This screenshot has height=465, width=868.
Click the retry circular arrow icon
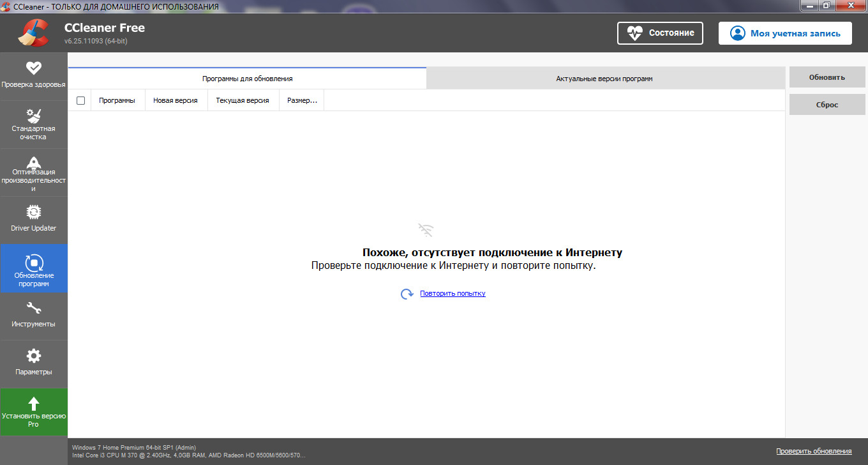tap(407, 294)
